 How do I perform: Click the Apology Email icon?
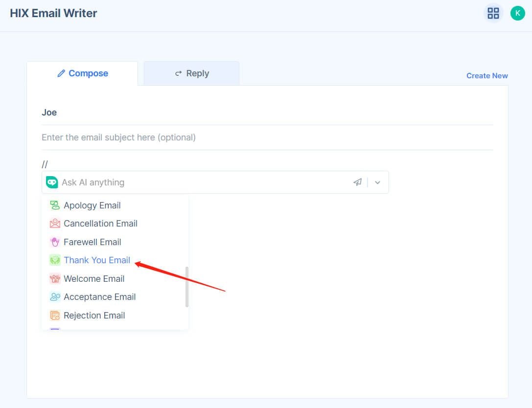55,205
